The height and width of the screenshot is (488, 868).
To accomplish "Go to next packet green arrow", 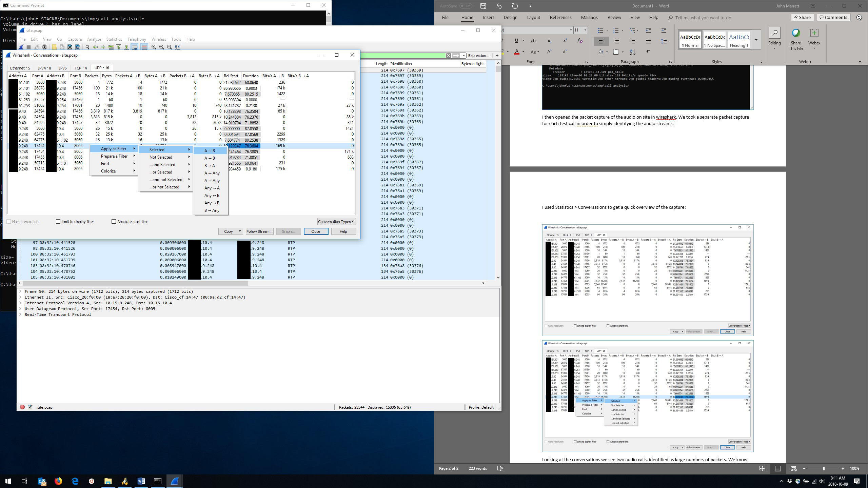I will tap(103, 47).
